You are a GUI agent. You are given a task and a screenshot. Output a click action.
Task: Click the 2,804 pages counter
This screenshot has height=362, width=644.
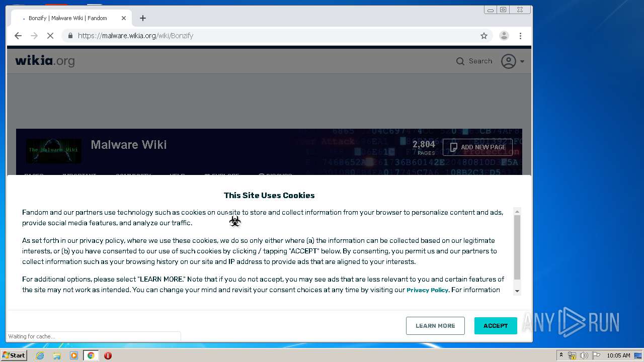424,147
